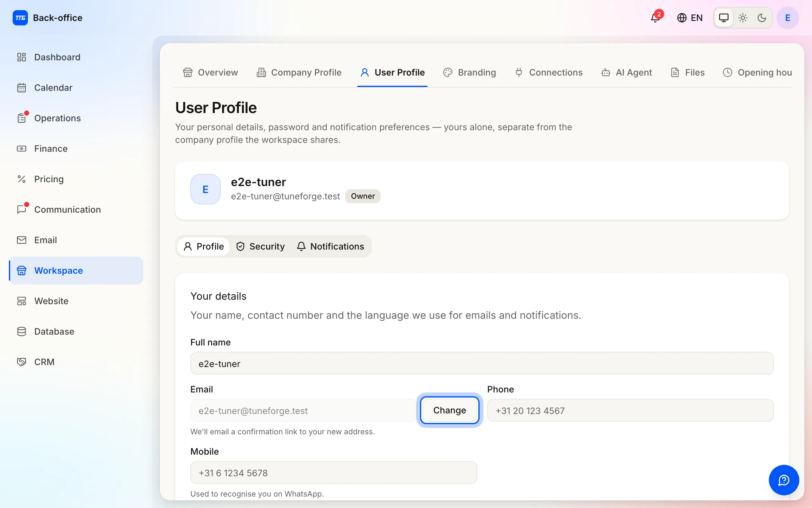The height and width of the screenshot is (508, 812).
Task: Switch to dark theme mode
Action: [x=762, y=18]
